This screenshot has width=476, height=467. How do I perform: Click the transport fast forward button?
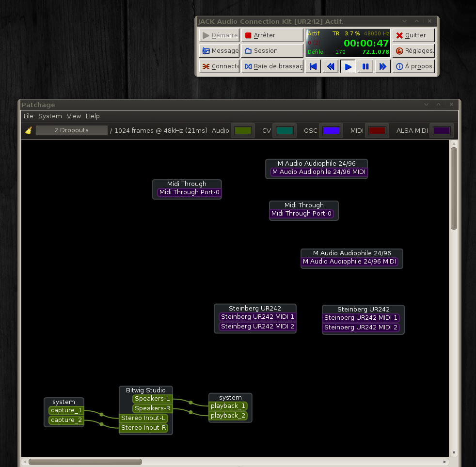383,66
